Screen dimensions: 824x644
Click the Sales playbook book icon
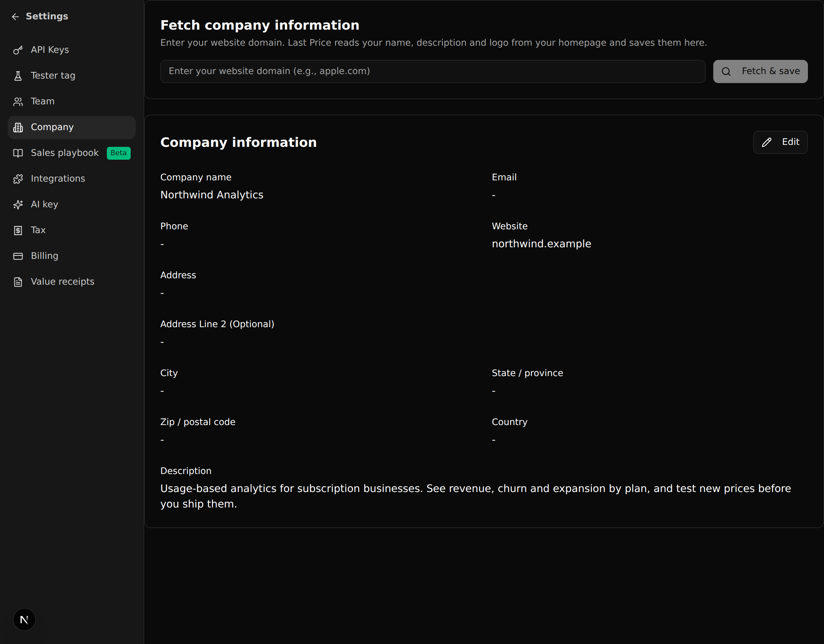(x=18, y=153)
